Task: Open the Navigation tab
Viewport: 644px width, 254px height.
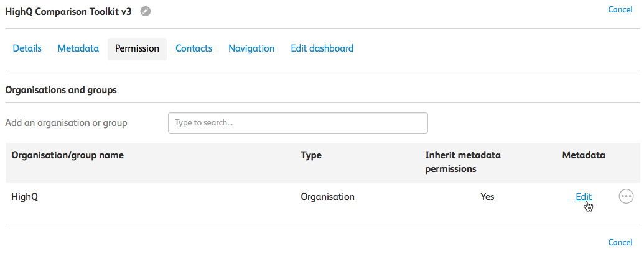Action: tap(251, 48)
